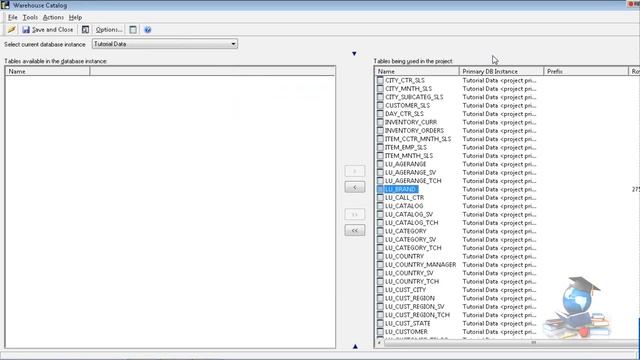Click the Prefix column header

[x=586, y=71]
